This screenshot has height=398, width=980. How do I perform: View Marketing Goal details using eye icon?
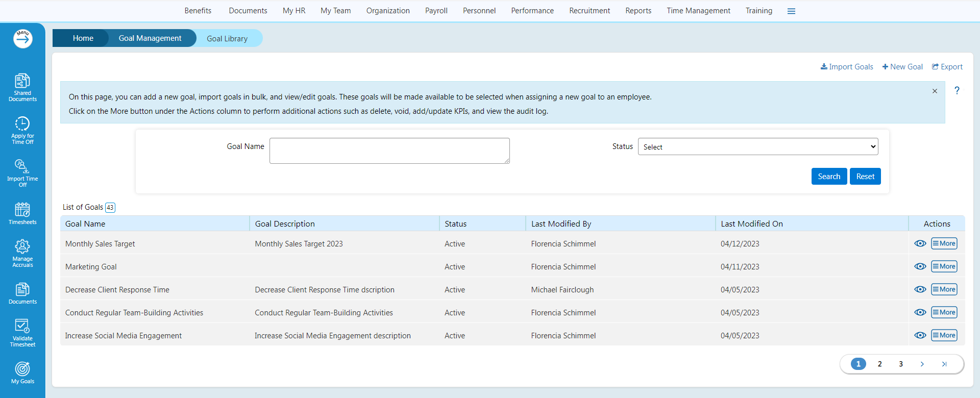point(920,267)
